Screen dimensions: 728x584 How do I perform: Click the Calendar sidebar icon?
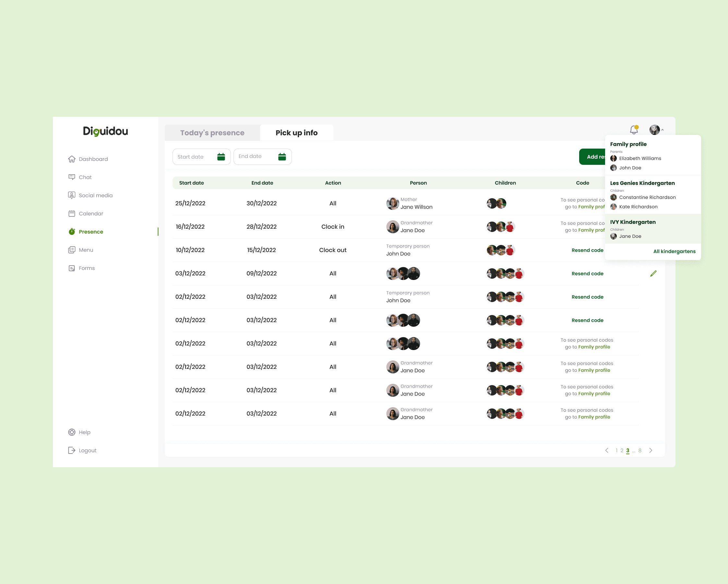click(72, 214)
